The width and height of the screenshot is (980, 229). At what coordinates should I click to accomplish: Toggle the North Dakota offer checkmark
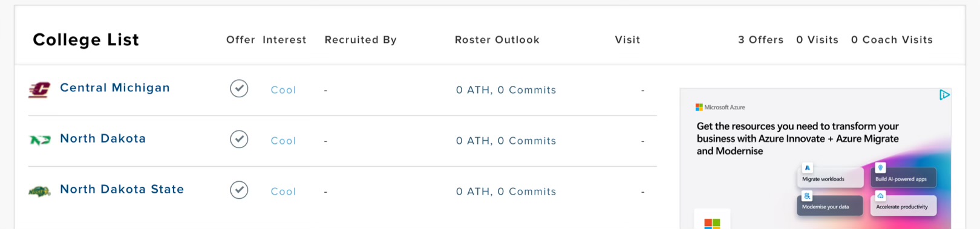(239, 139)
